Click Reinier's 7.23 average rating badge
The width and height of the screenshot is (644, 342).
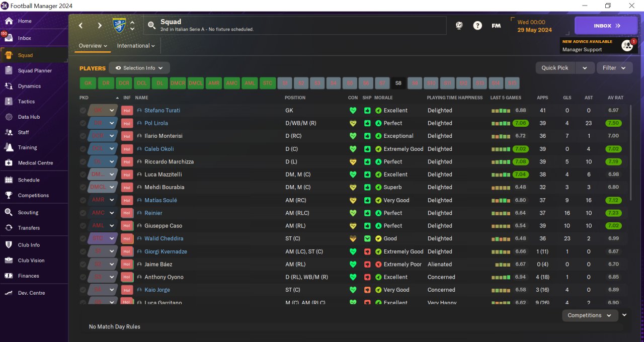(614, 213)
